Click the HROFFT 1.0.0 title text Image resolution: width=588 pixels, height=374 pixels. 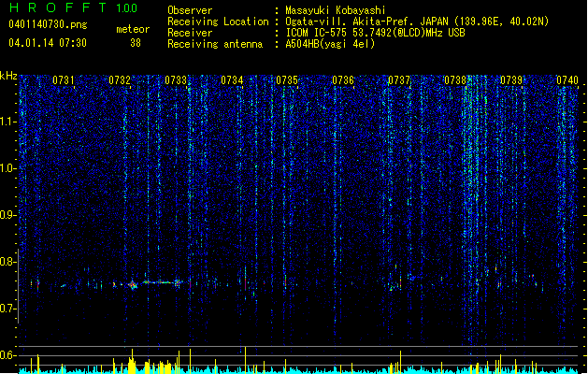click(74, 7)
